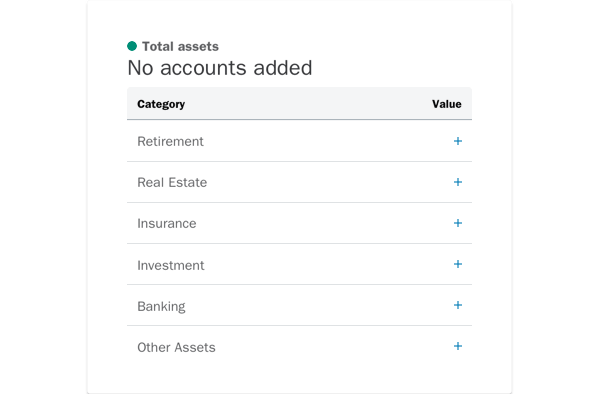Click the No accounts added heading
This screenshot has height=394, width=600.
tap(220, 68)
